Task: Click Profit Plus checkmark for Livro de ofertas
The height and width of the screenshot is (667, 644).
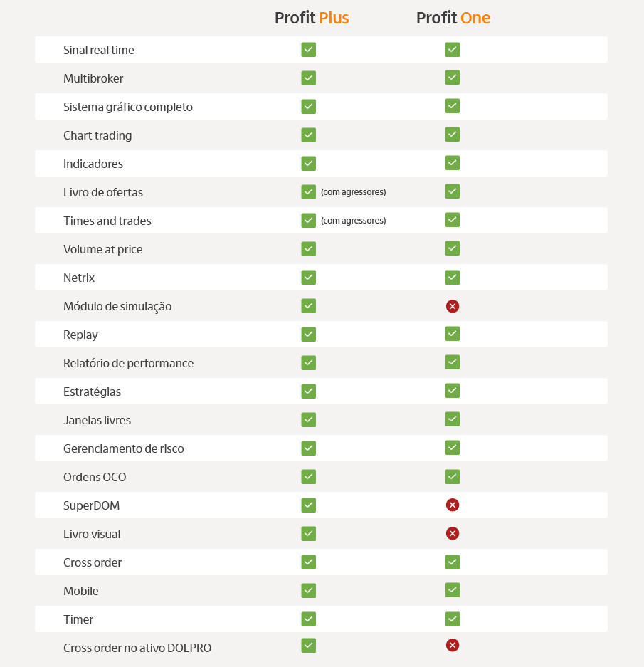Action: click(308, 191)
